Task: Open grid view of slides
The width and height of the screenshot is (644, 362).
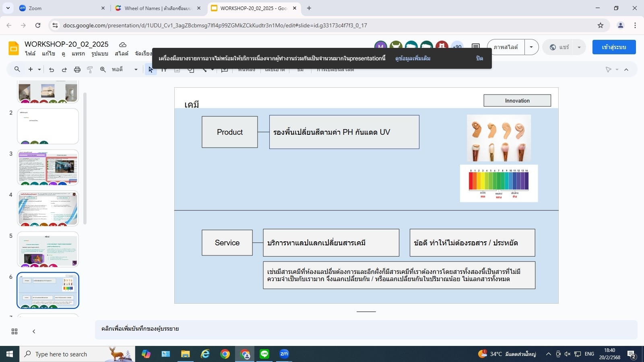Action: tap(14, 331)
